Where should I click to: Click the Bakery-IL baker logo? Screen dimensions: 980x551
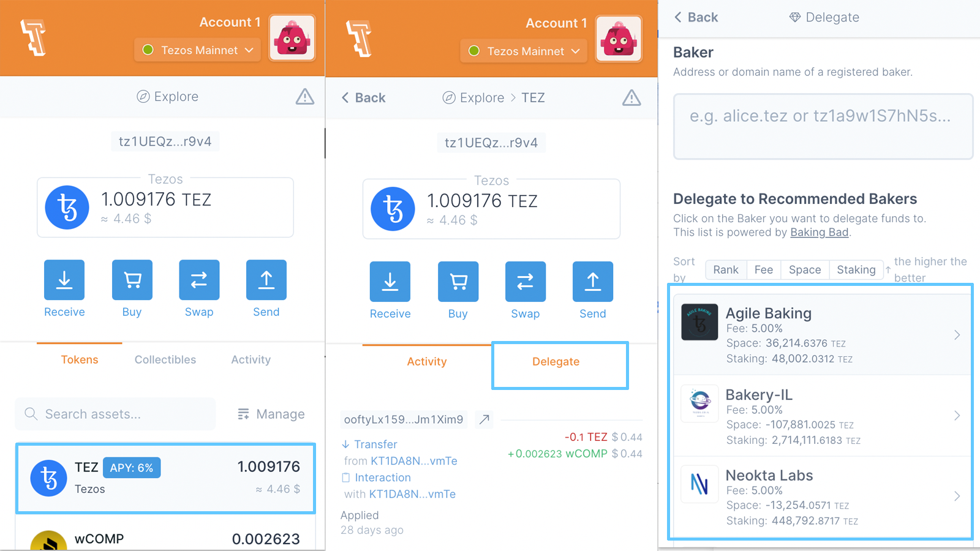tap(699, 403)
